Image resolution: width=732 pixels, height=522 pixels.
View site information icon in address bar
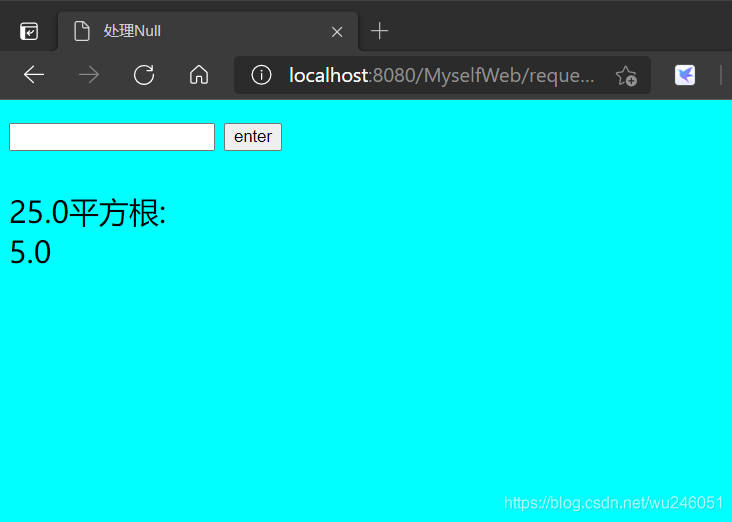[261, 75]
